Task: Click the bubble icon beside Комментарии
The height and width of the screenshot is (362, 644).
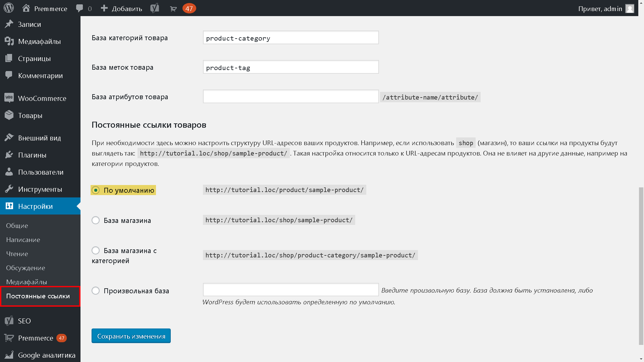Action: coord(9,75)
